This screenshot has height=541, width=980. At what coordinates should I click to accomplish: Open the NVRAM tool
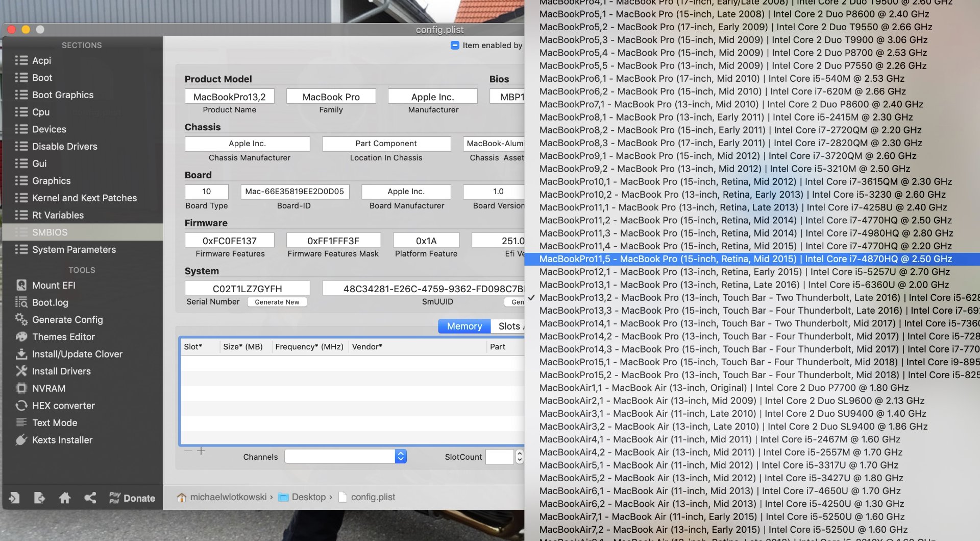40,388
